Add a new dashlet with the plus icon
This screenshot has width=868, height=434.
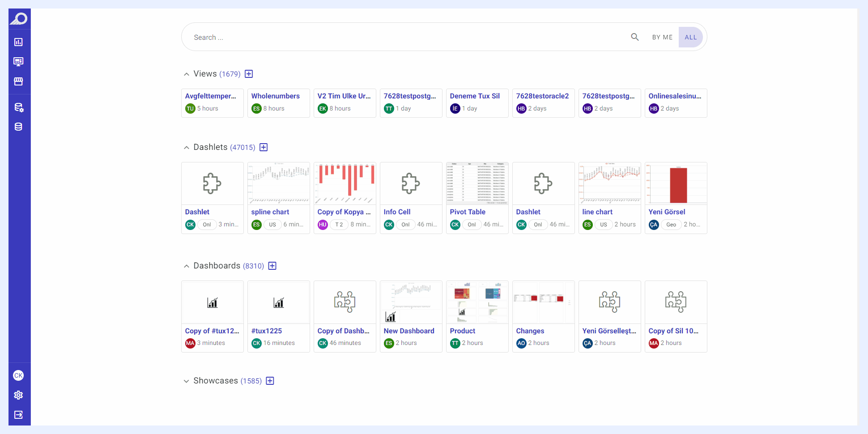[264, 147]
